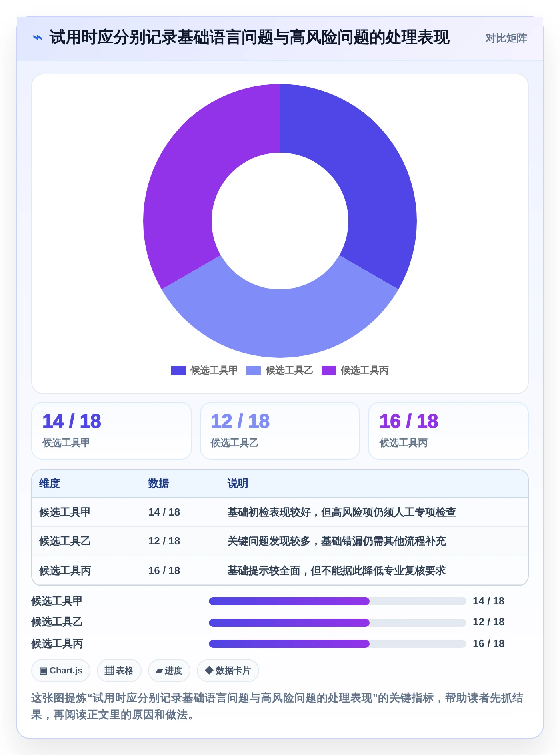Viewport: 560px width, 755px height.
Task: Click the summary paragraph starting 这张图提炼
Action: point(277,707)
